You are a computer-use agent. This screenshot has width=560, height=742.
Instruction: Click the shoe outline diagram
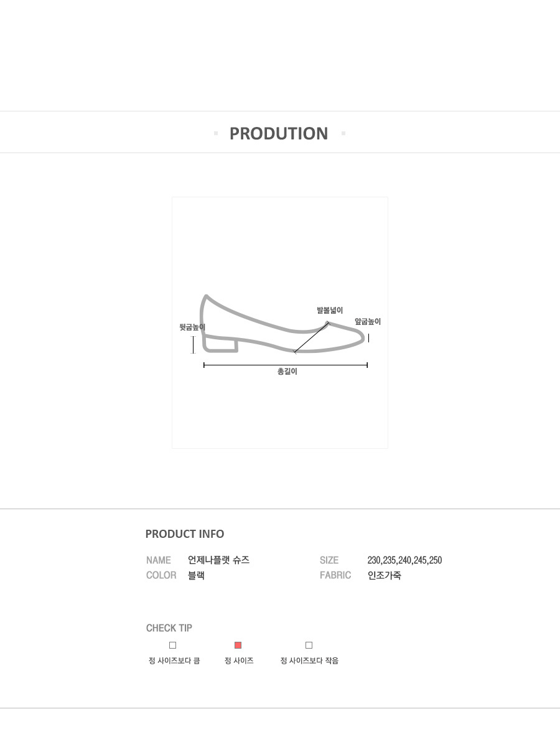[x=282, y=324]
